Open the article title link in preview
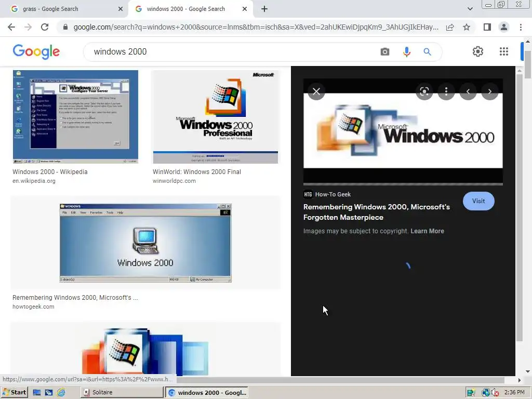The height and width of the screenshot is (399, 532). pyautogui.click(x=377, y=212)
